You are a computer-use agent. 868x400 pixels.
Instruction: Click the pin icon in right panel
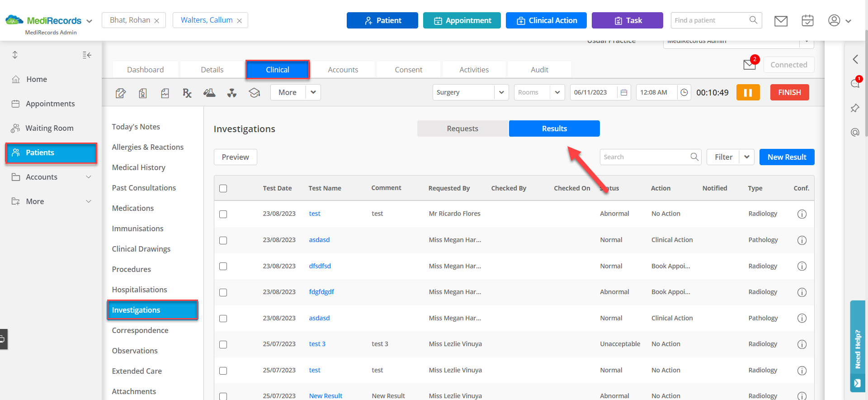(855, 108)
